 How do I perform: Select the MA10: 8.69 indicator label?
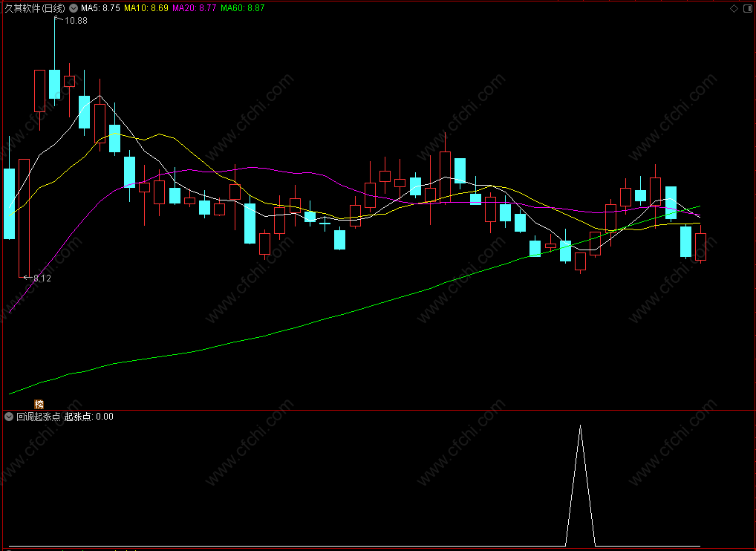tap(146, 8)
